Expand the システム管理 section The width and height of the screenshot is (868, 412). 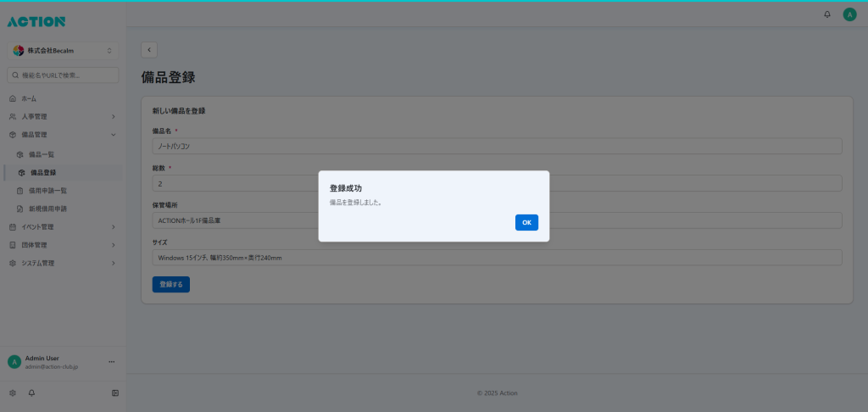coord(63,264)
